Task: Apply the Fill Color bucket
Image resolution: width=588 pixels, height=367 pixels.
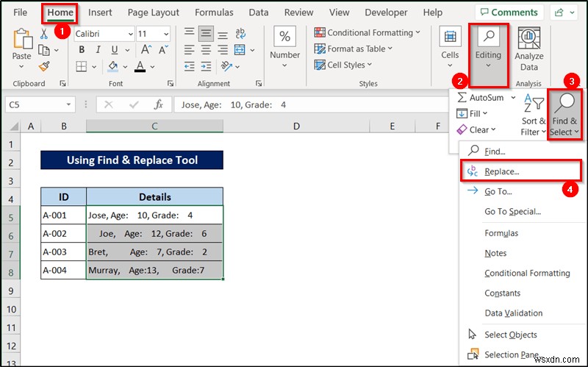Action: [x=113, y=66]
